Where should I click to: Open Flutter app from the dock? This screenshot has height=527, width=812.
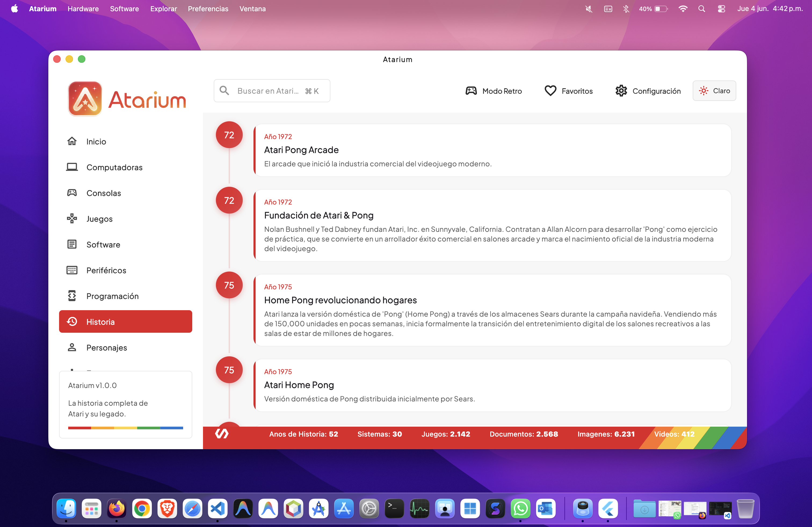(608, 508)
